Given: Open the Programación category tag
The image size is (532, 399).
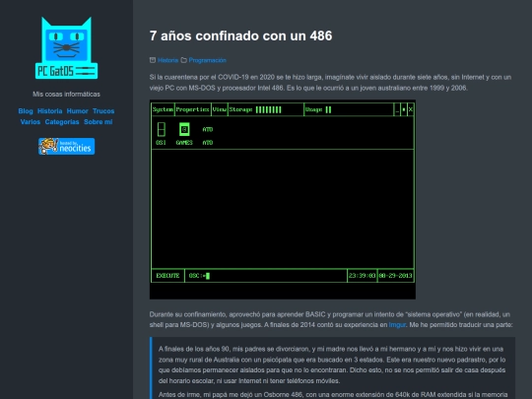Looking at the screenshot, I should coord(207,60).
